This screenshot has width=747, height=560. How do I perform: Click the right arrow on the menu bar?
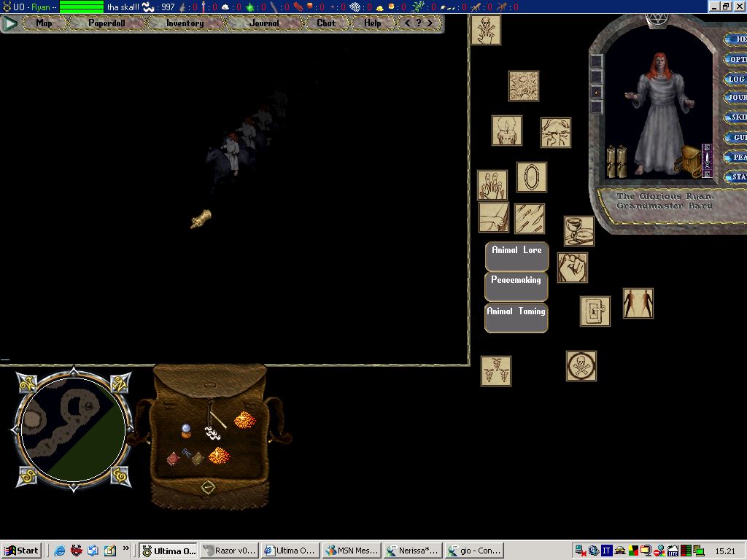pyautogui.click(x=430, y=23)
